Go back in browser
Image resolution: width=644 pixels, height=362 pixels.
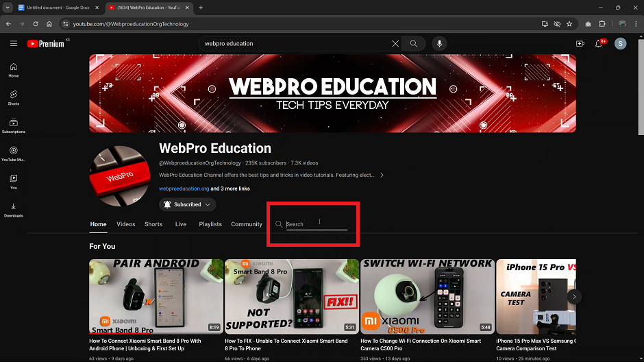click(9, 24)
